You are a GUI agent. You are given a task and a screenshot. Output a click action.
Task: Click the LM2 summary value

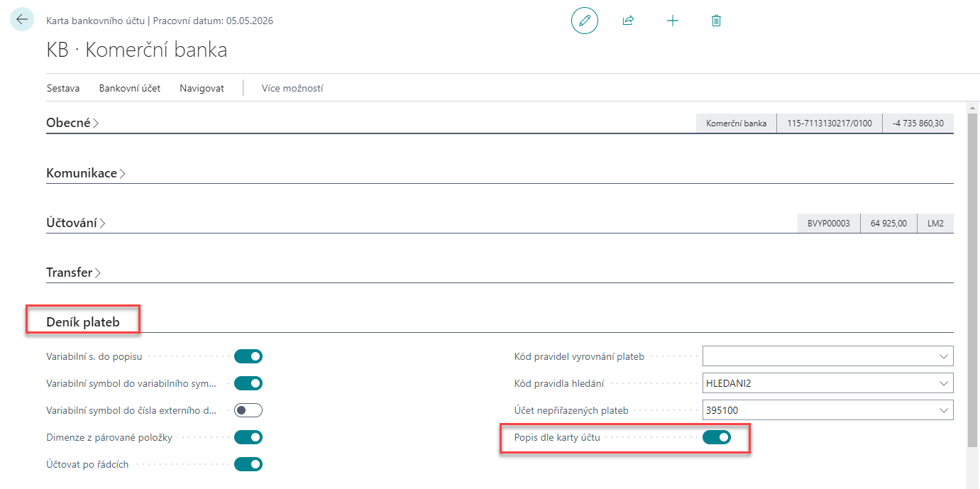tap(935, 223)
